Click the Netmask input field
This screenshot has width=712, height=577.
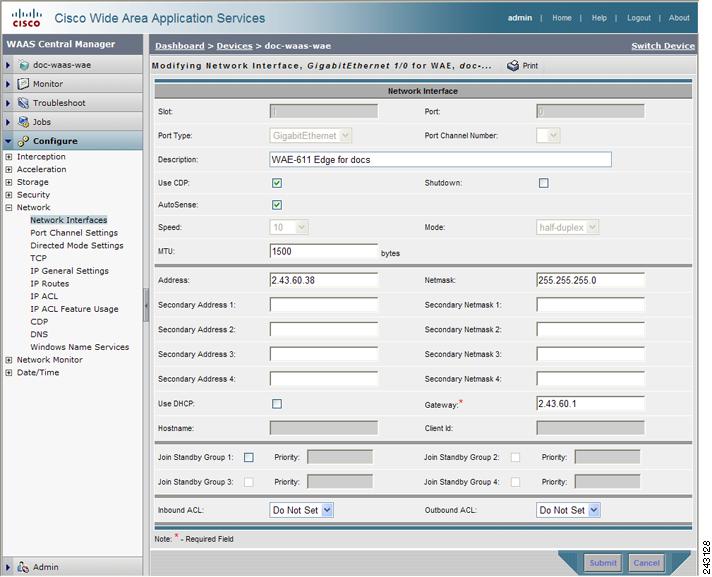click(x=590, y=280)
